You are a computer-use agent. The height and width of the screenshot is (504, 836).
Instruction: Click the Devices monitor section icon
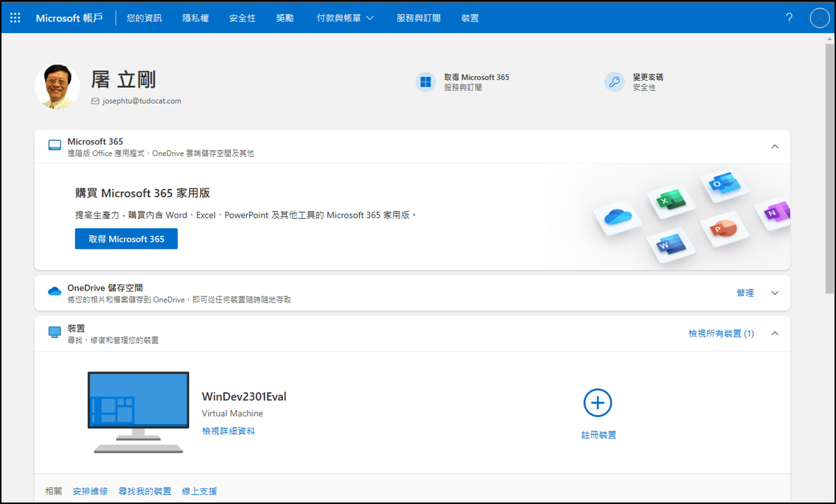pos(55,332)
